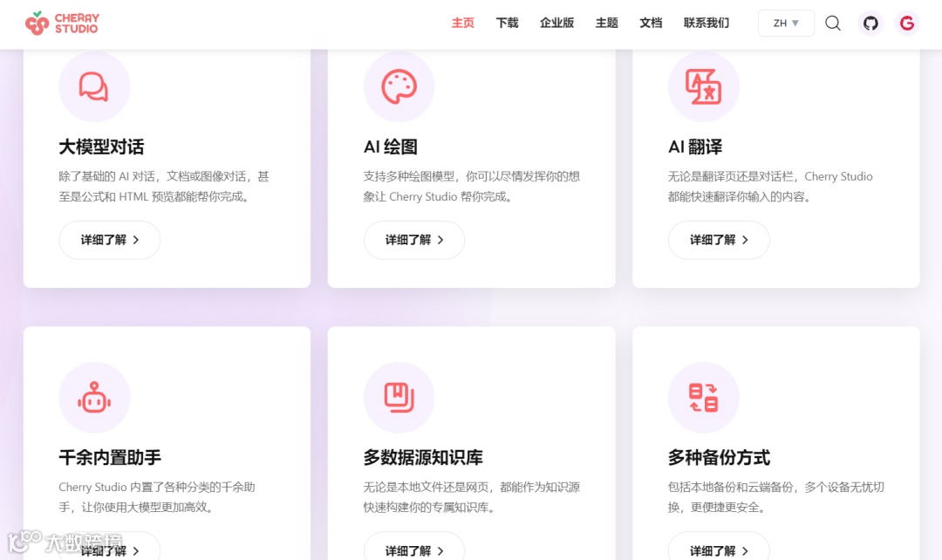Click the AI 绘图 heading
The width and height of the screenshot is (942, 560).
[391, 147]
